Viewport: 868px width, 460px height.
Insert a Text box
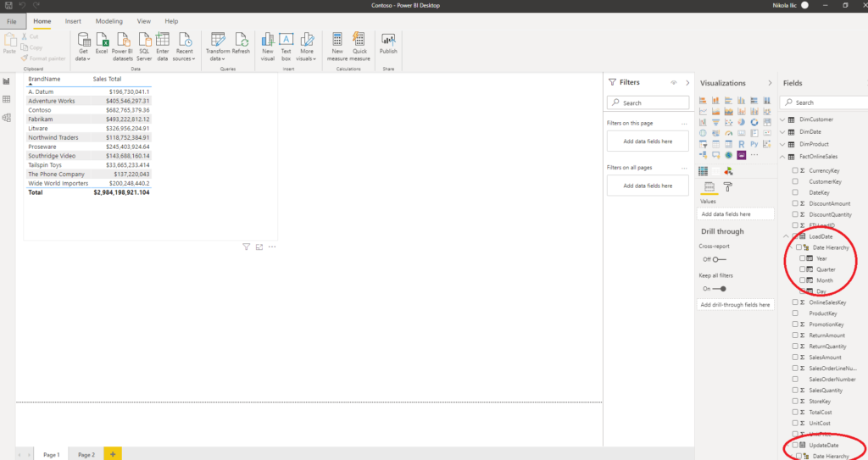(x=287, y=47)
